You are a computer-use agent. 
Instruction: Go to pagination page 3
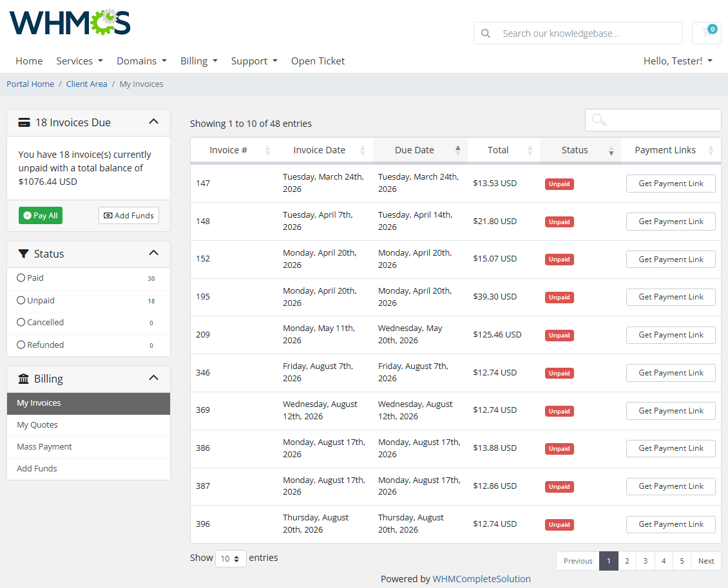click(x=646, y=561)
